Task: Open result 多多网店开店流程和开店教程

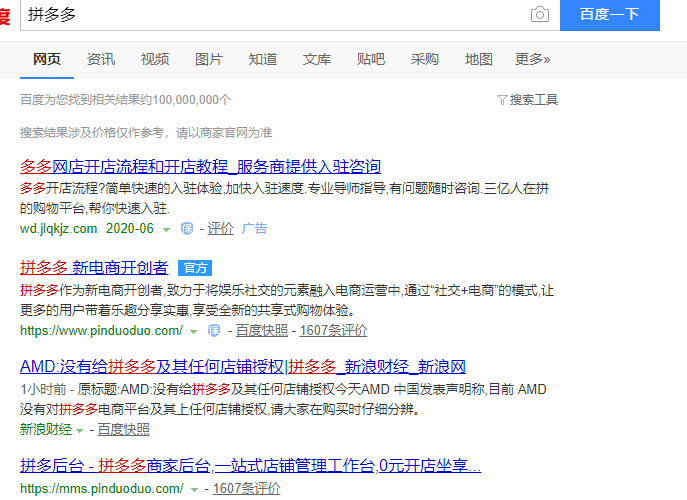Action: (200, 167)
